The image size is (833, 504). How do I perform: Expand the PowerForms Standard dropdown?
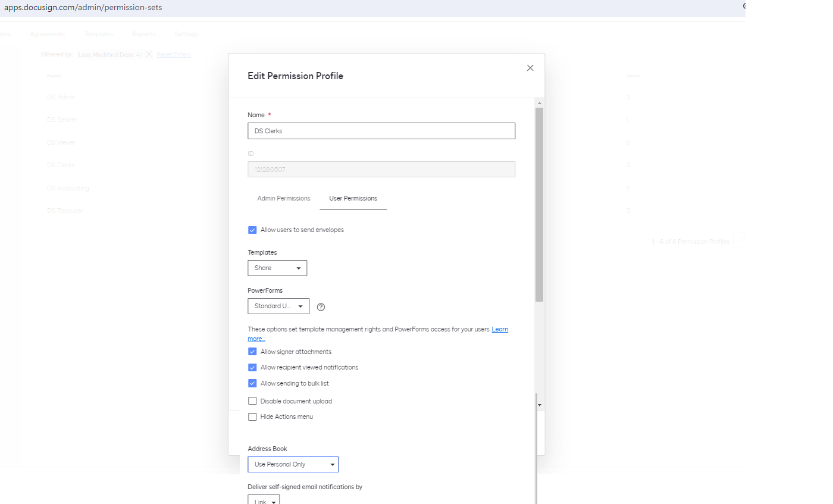(x=278, y=306)
